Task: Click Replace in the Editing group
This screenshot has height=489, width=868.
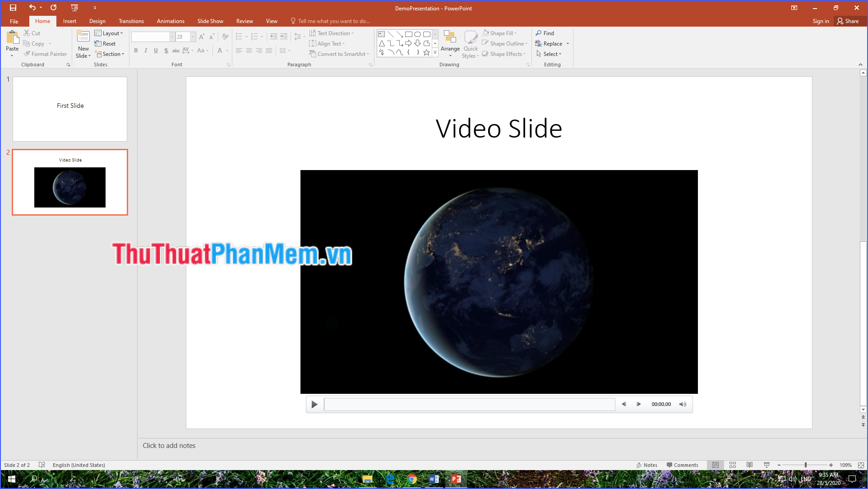Action: (x=551, y=43)
